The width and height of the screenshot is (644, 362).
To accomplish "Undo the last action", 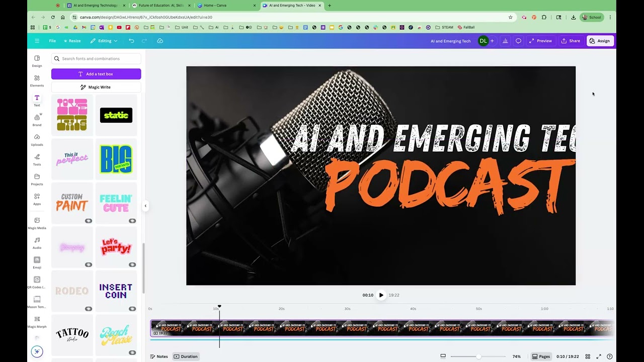I will point(131,41).
